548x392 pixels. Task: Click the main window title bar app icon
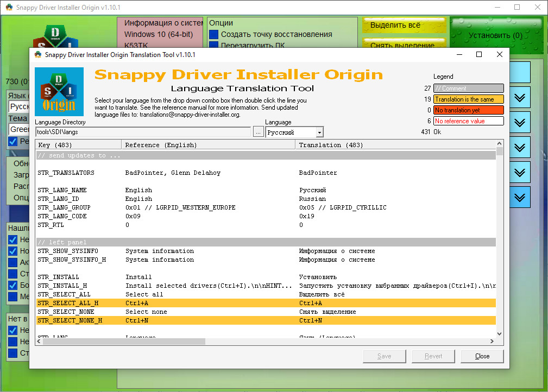[x=8, y=7]
